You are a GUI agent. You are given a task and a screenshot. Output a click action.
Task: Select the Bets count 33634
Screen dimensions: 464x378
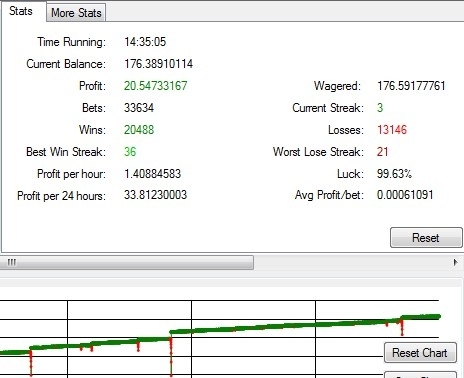(139, 108)
